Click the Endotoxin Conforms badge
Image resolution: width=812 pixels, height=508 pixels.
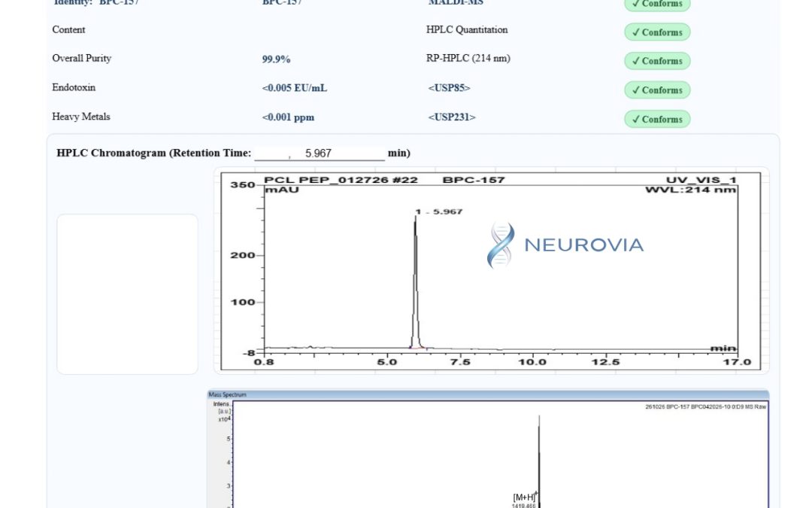(x=657, y=90)
